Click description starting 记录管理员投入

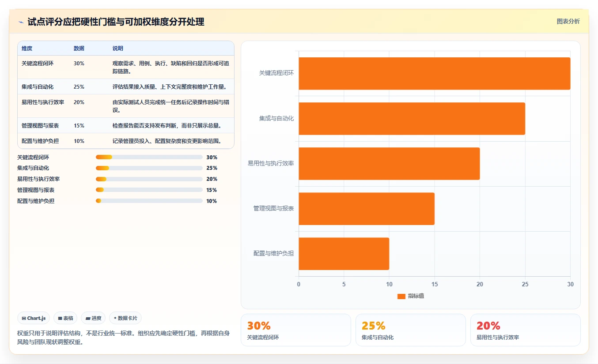click(167, 141)
